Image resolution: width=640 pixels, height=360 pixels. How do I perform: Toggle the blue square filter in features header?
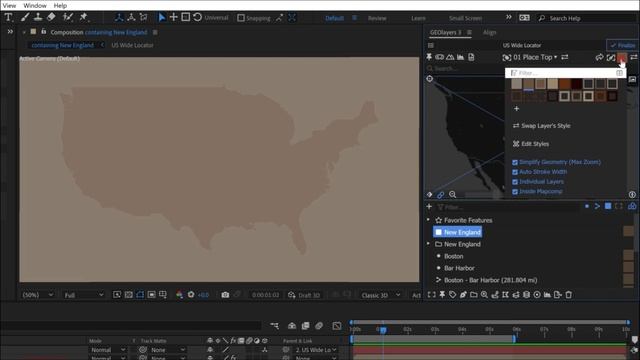608,207
